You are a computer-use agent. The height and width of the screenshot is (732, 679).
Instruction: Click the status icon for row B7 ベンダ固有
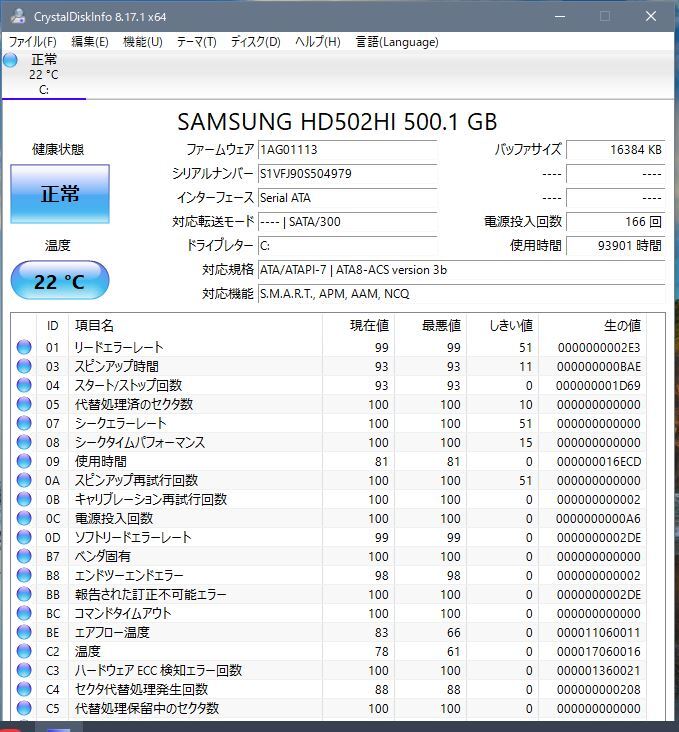point(24,556)
